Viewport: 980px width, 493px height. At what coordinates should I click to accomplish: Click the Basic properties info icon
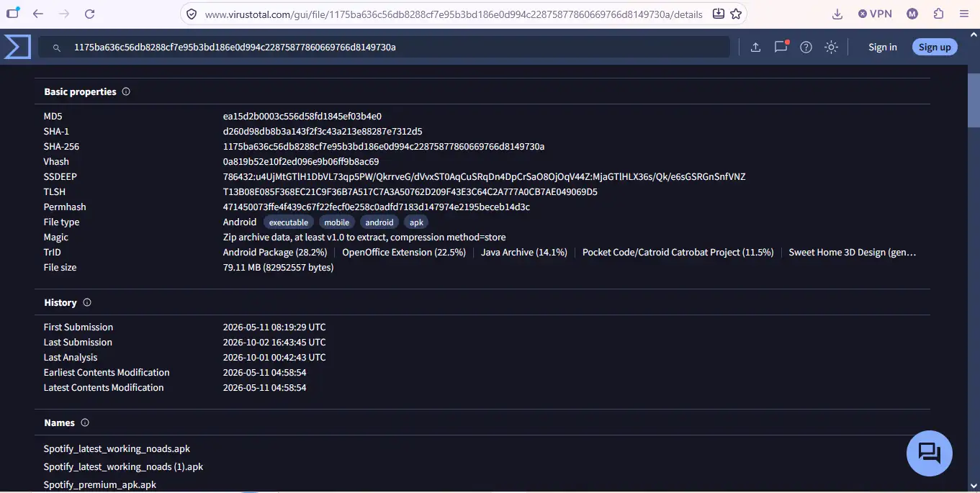[x=126, y=91]
